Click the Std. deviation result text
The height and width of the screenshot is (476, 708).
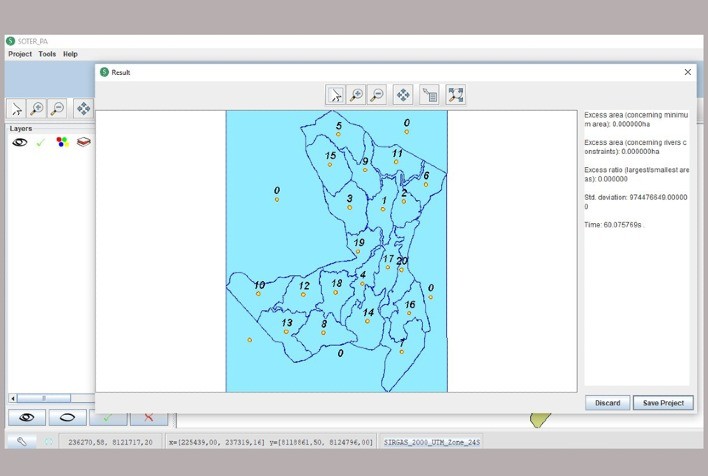point(636,202)
